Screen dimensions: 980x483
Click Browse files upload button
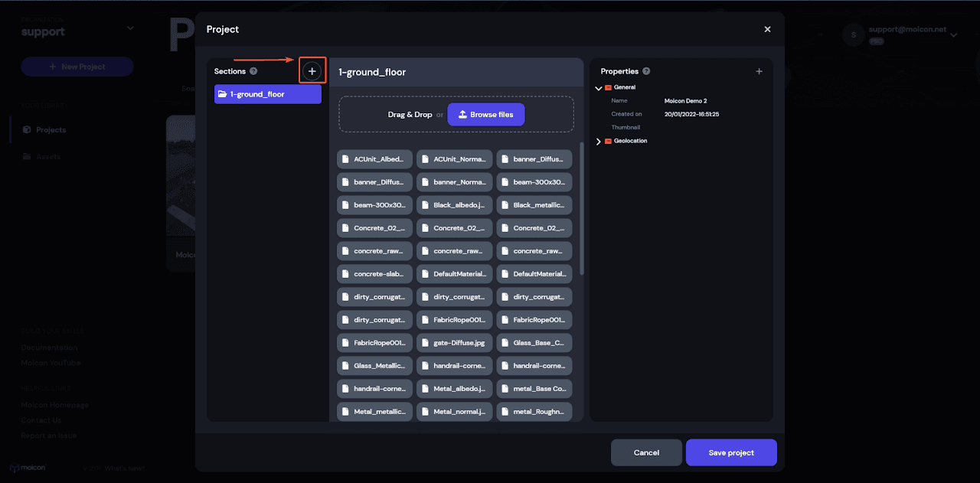pyautogui.click(x=486, y=114)
